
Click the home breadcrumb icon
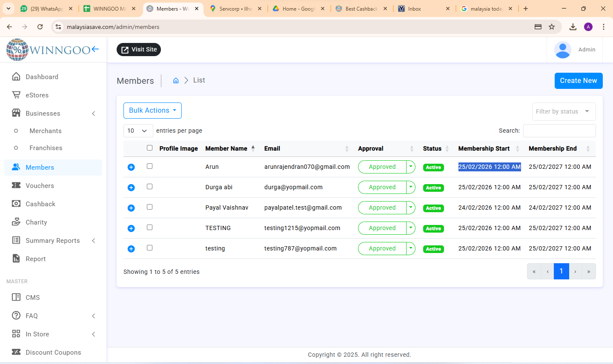[x=176, y=80]
